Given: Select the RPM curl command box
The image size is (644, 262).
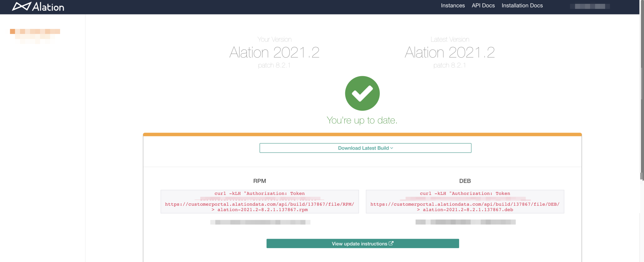Looking at the screenshot, I should 260,202.
